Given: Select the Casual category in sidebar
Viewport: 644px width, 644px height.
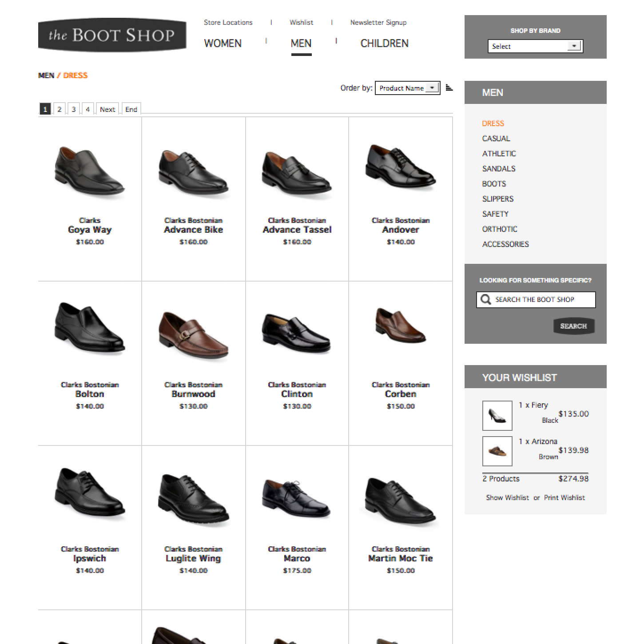Looking at the screenshot, I should 496,139.
